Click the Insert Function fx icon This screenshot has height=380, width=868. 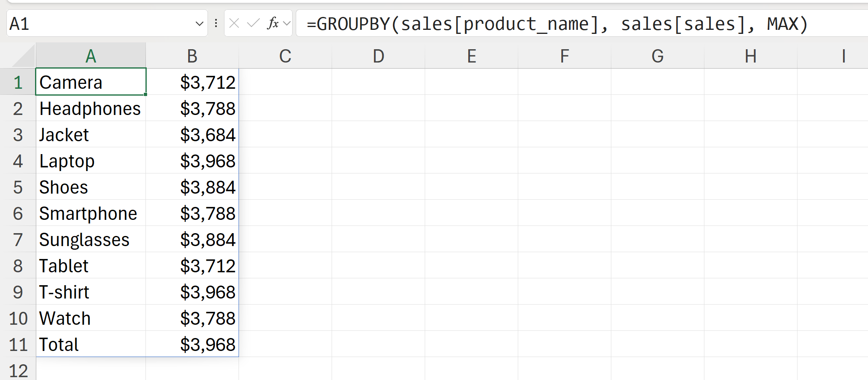point(273,23)
